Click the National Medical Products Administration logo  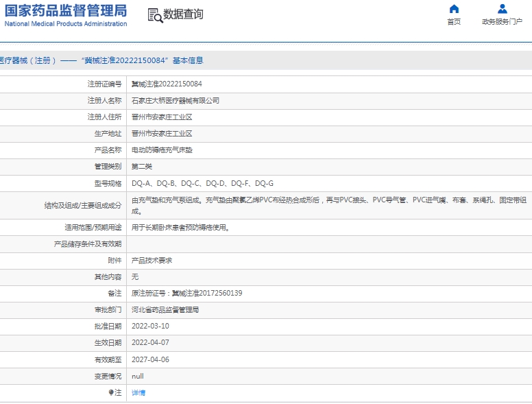tap(66, 16)
